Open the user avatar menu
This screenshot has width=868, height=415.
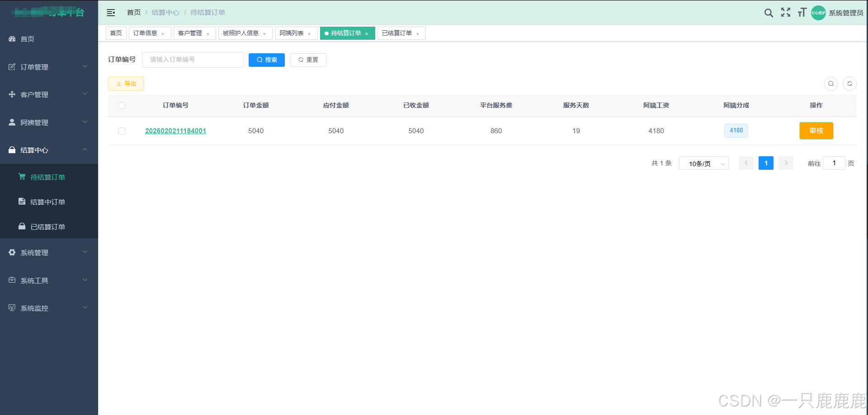point(818,13)
